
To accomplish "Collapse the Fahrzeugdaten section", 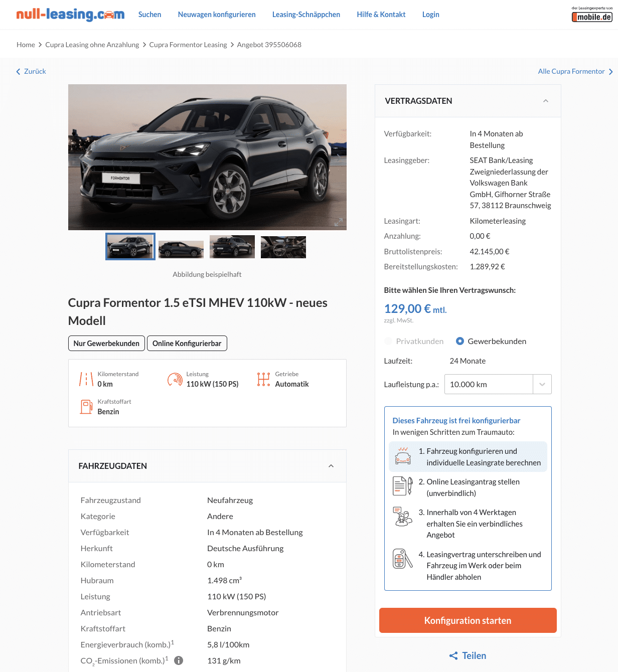I will pyautogui.click(x=331, y=466).
